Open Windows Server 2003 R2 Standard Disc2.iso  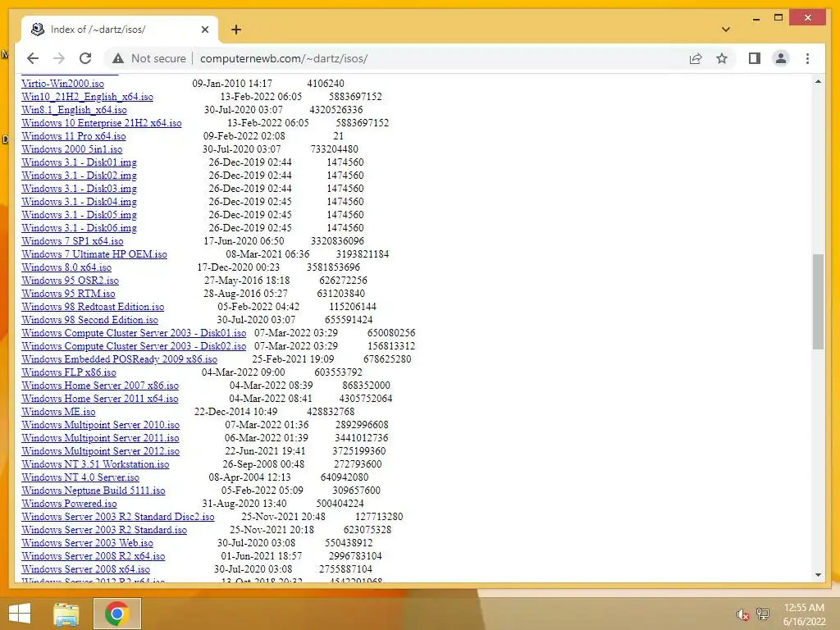tap(118, 517)
